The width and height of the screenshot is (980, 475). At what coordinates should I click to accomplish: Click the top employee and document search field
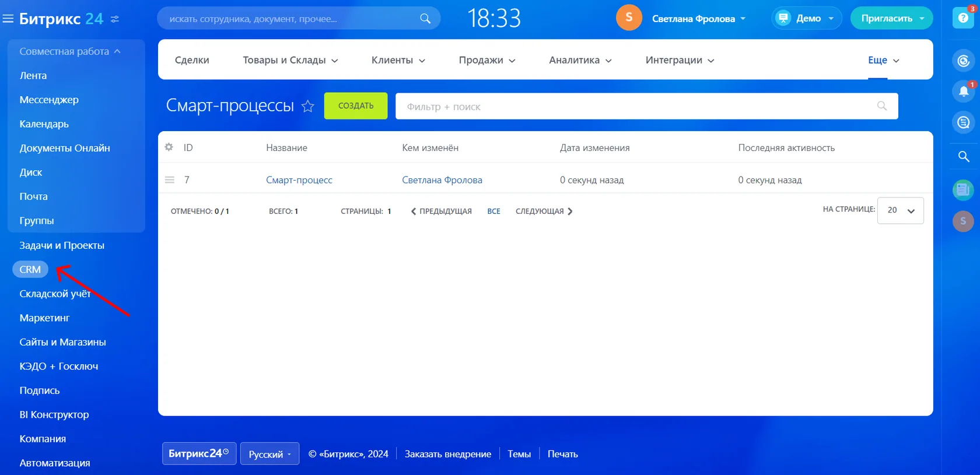pyautogui.click(x=299, y=19)
